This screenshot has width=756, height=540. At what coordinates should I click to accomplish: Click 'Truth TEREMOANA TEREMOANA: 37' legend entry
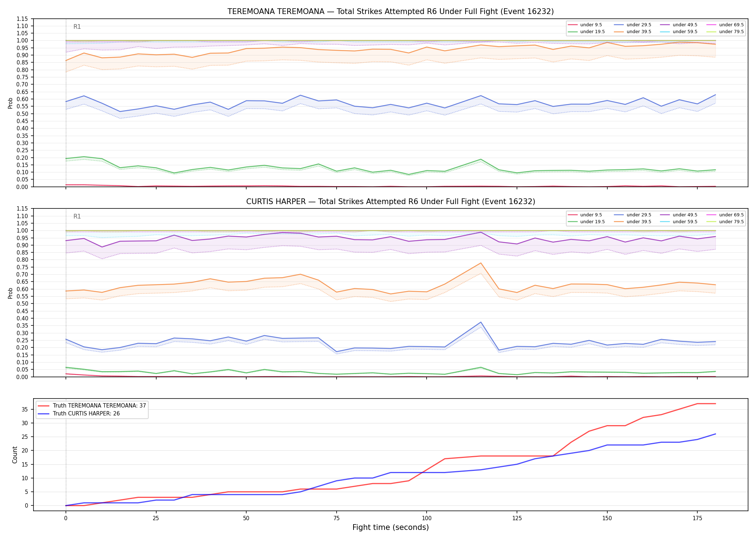[92, 406]
